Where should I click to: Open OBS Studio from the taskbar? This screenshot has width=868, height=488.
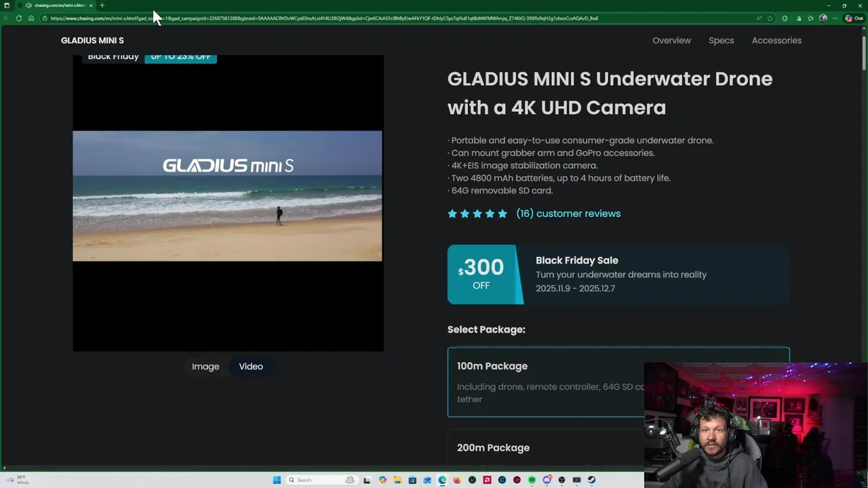562,480
